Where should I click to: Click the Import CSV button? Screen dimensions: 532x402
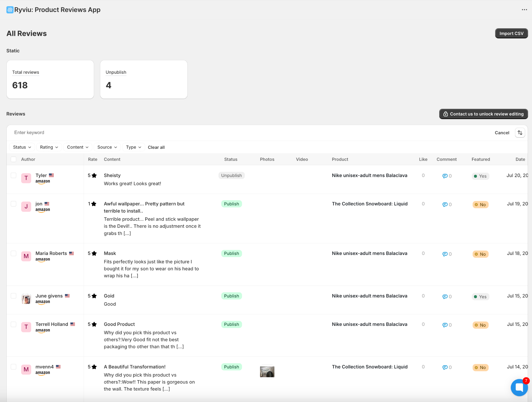point(511,33)
